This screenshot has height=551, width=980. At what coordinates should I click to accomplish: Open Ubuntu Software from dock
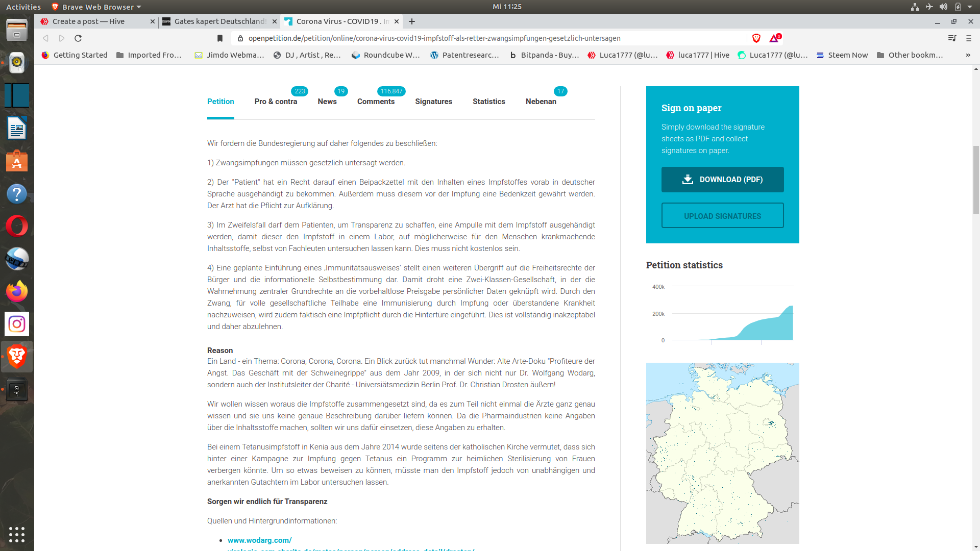point(17,161)
